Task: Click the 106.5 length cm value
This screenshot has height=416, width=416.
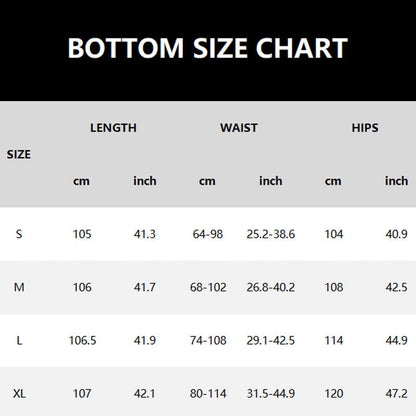Action: pos(82,340)
